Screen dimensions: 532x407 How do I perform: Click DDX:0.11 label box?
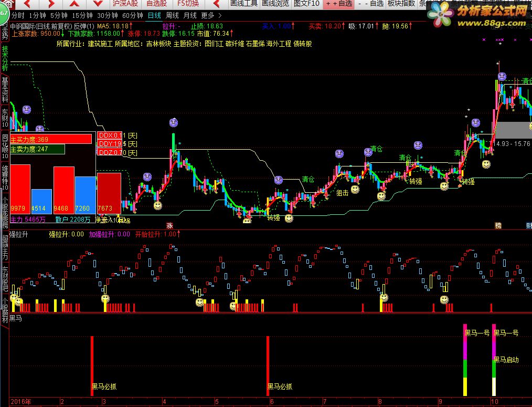110,135
